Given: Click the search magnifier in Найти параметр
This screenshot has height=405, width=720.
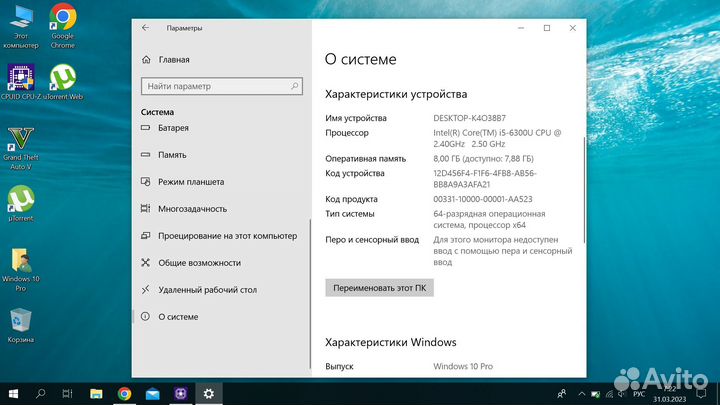Looking at the screenshot, I should [294, 86].
